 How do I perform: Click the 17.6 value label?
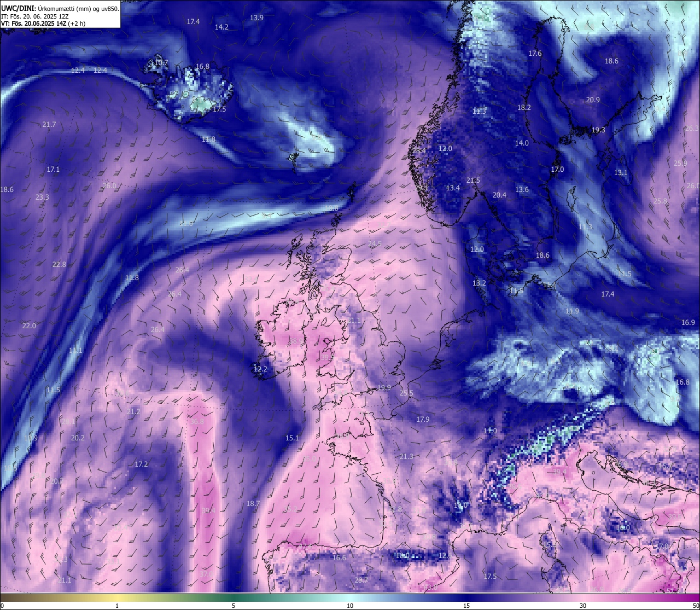(x=535, y=54)
